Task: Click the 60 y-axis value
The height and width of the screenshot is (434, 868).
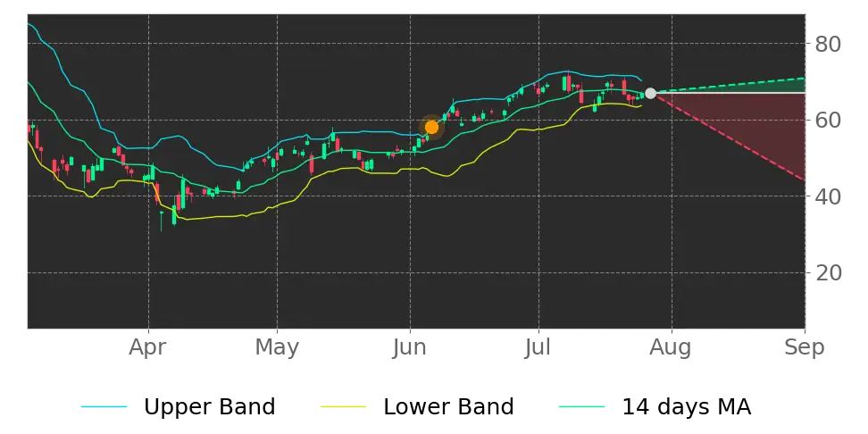Action: pos(828,121)
